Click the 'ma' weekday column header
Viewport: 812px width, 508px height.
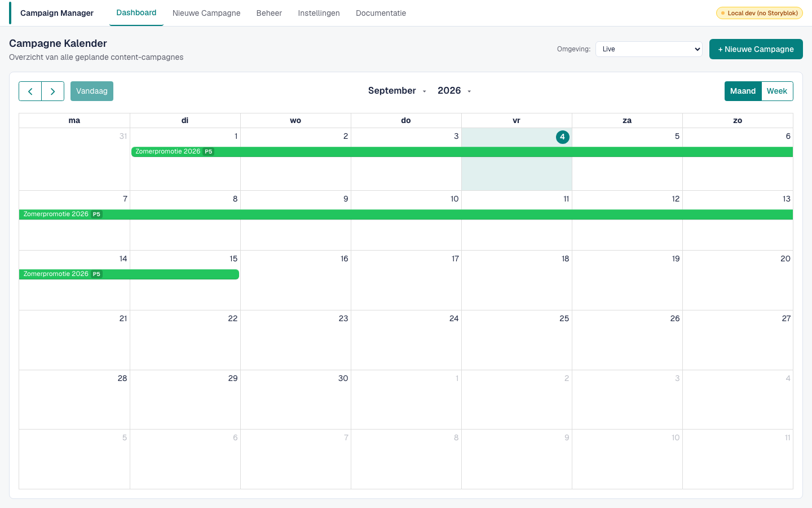coord(74,121)
